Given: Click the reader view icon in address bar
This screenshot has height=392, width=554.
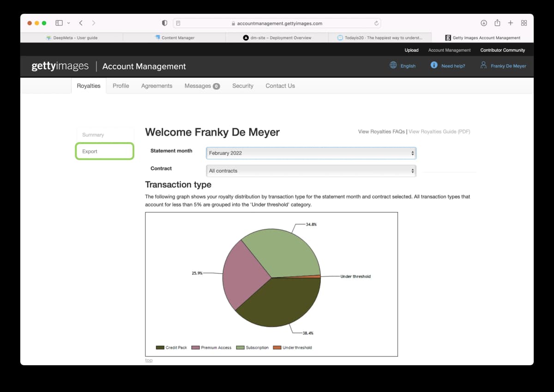Looking at the screenshot, I should (179, 23).
